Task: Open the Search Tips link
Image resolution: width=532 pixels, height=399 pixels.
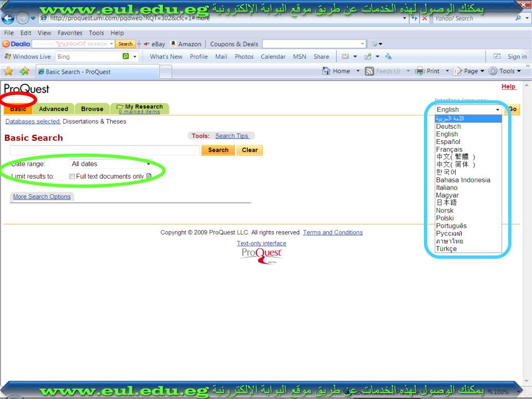Action: (232, 136)
